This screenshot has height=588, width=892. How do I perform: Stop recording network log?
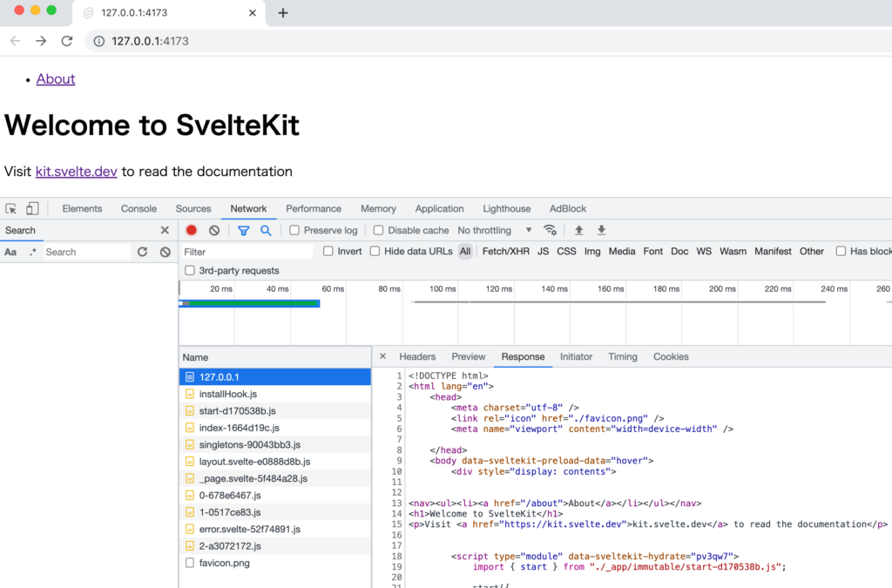coord(192,230)
